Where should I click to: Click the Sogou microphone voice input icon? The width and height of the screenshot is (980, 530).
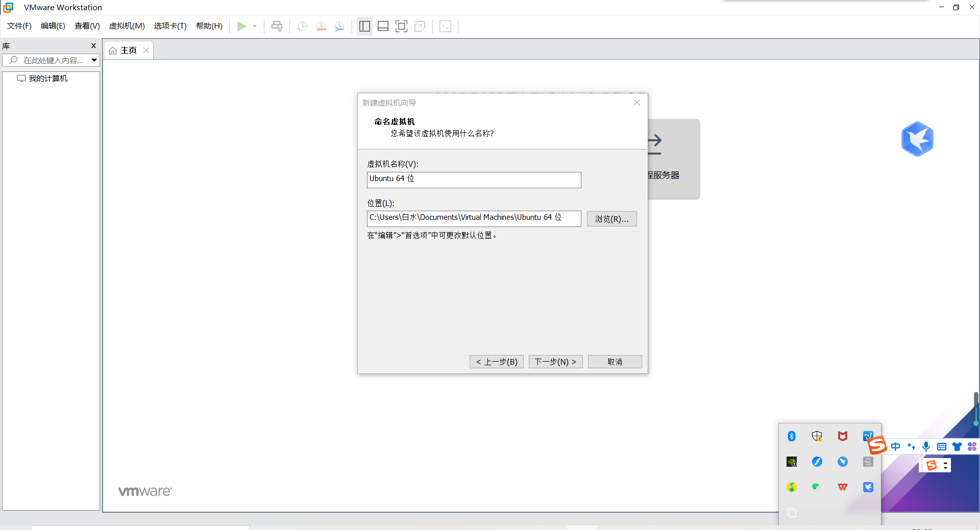coord(926,447)
